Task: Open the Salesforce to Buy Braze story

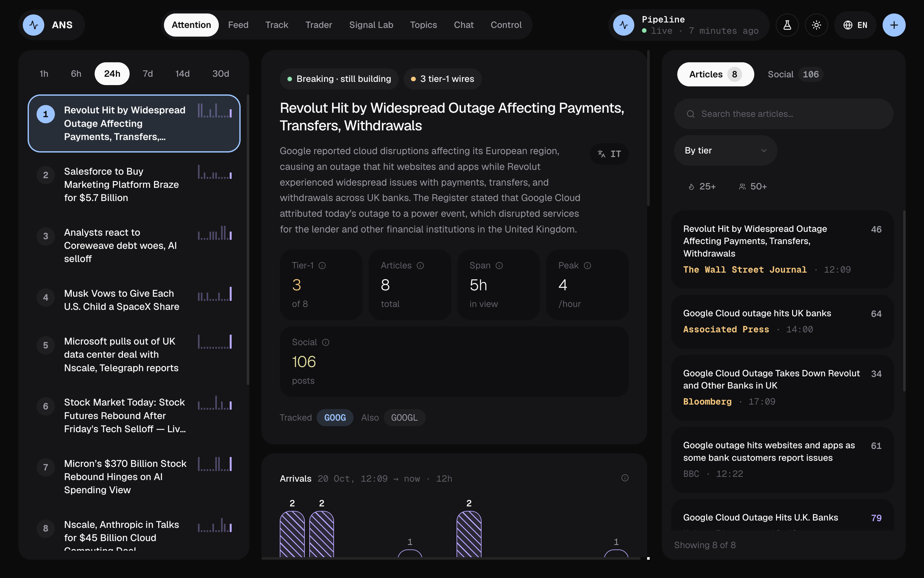Action: click(x=134, y=185)
